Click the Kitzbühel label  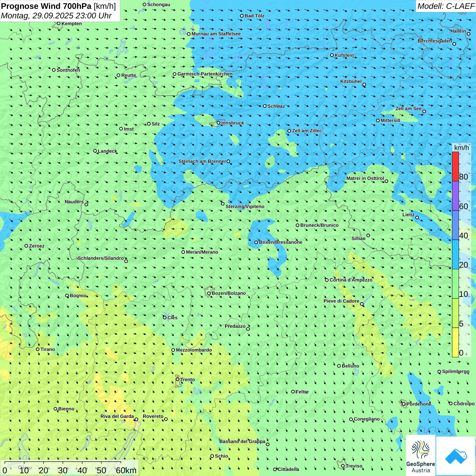click(x=351, y=81)
